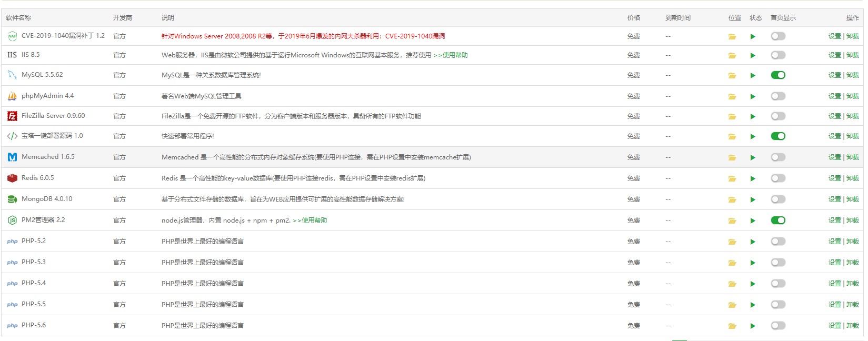Click the status play icon for IIS 8.5
868x341 pixels.
click(x=753, y=55)
